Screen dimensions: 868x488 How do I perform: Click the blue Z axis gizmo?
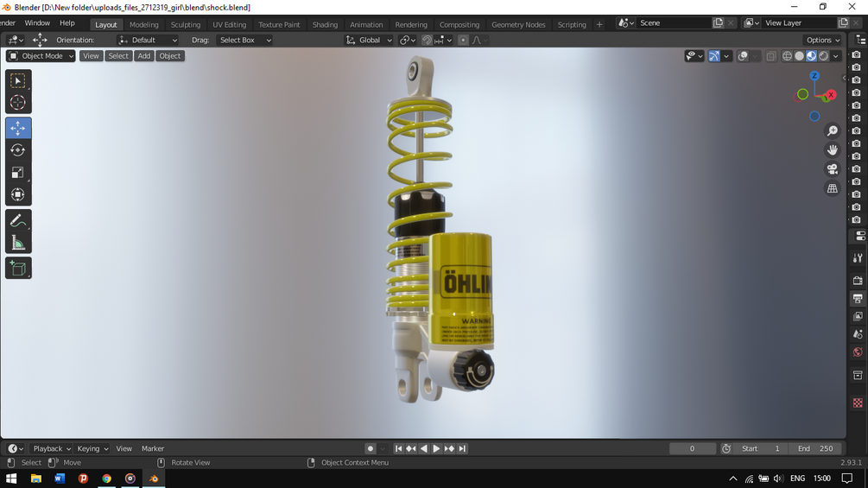[814, 76]
